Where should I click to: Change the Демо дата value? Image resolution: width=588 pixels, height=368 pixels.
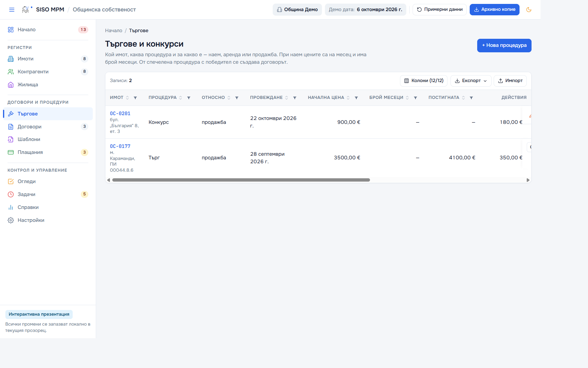click(365, 10)
